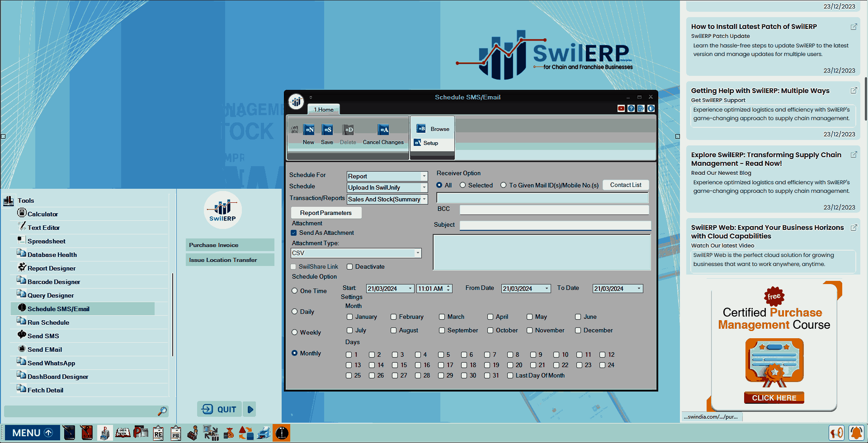The height and width of the screenshot is (443, 868).
Task: Toggle SwilShare Link checkbox
Action: pos(294,266)
